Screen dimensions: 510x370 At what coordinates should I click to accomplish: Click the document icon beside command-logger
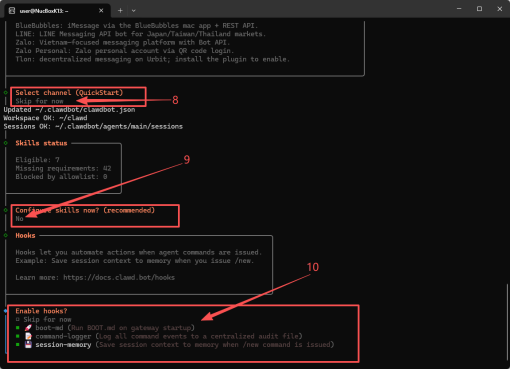tap(28, 336)
